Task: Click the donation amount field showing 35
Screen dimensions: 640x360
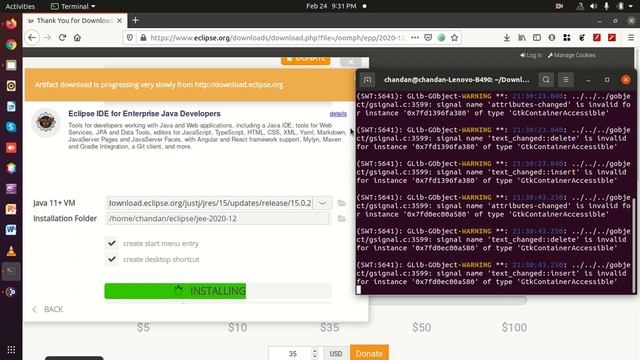Action: [x=292, y=353]
